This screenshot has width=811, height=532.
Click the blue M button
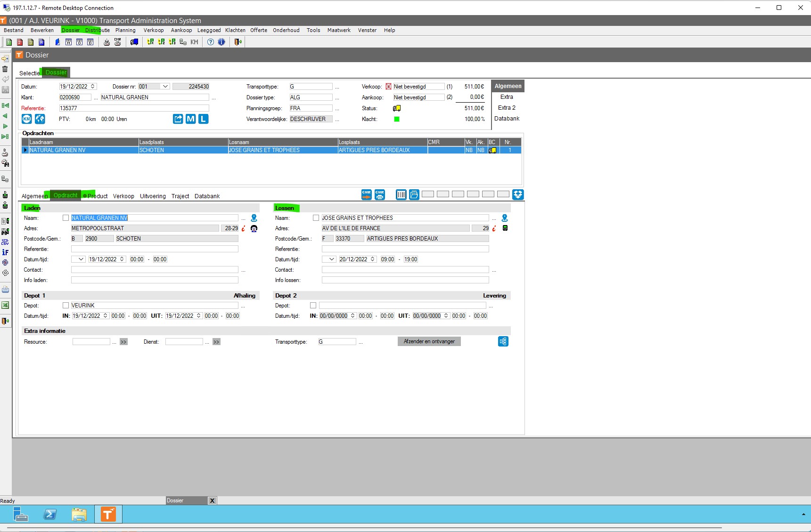191,119
